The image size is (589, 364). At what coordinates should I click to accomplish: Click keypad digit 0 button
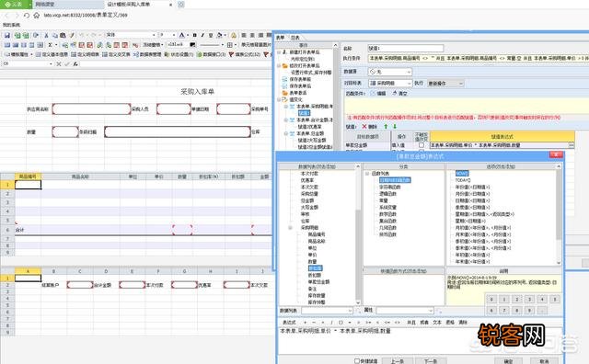point(491,299)
